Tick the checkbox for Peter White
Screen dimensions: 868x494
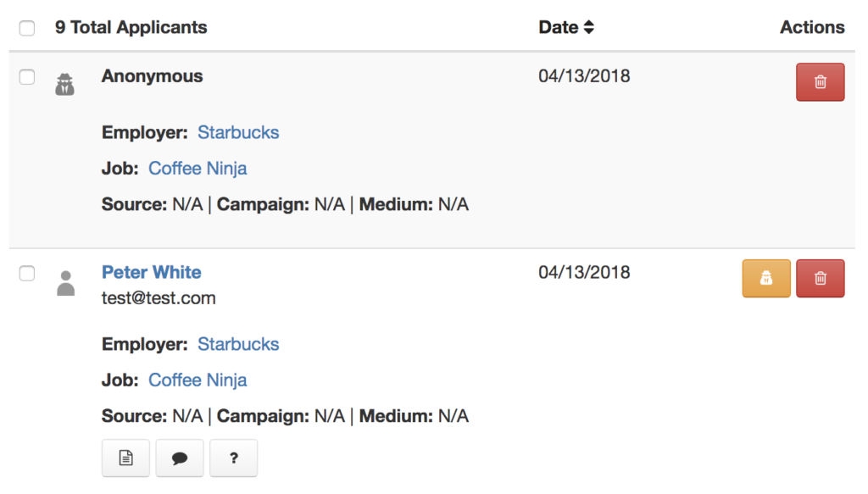pyautogui.click(x=27, y=274)
